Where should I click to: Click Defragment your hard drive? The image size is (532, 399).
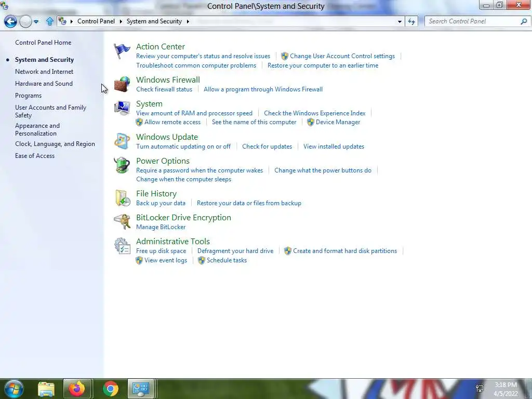pyautogui.click(x=235, y=251)
